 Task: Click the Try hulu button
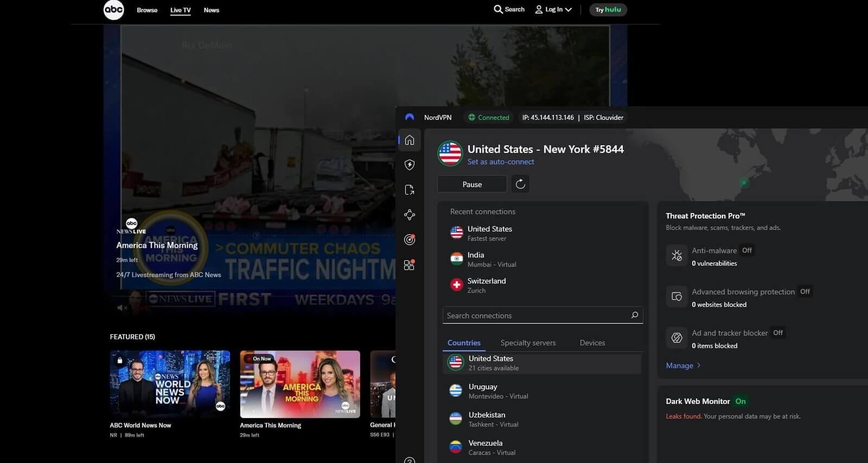pos(608,10)
